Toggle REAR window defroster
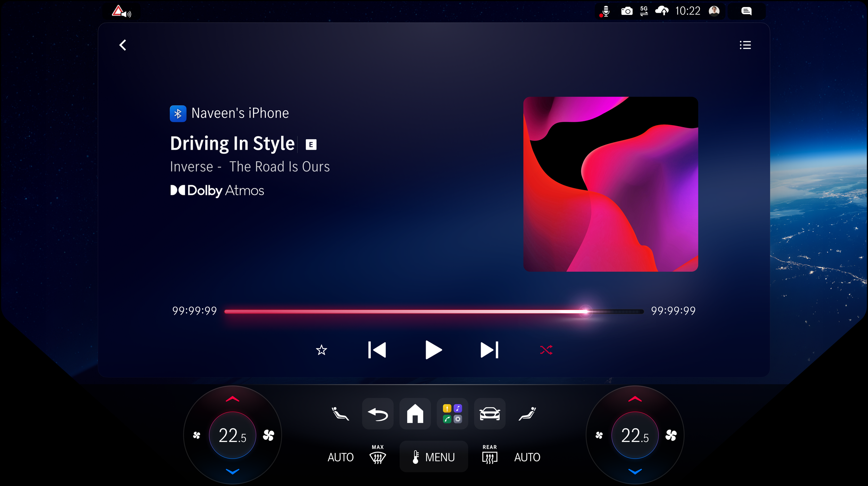This screenshot has width=868, height=486. pyautogui.click(x=490, y=455)
